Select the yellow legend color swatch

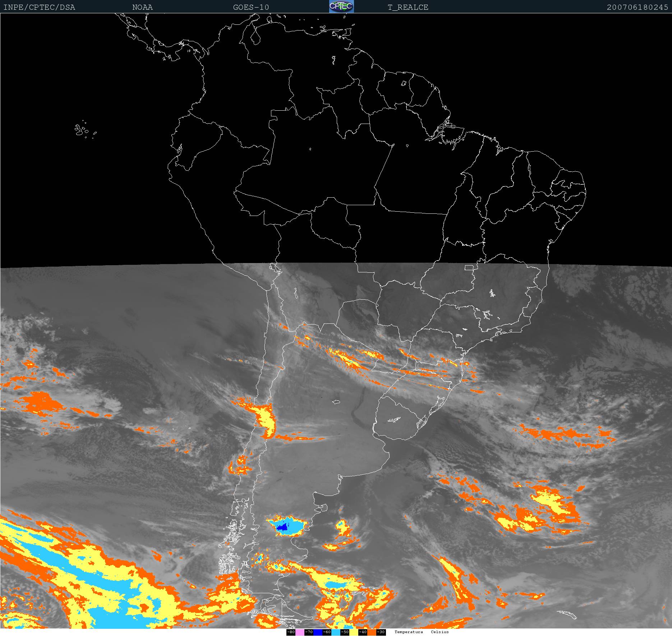click(x=354, y=632)
